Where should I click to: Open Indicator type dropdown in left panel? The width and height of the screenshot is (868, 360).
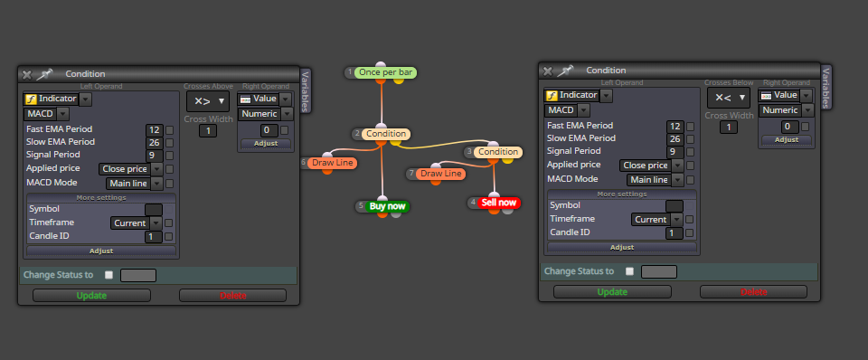pos(86,99)
